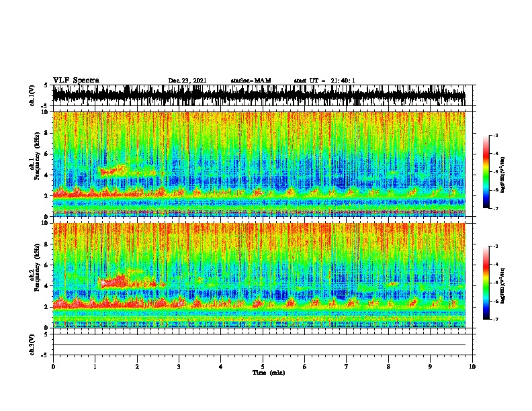Click the x-axis tick label "6"
532x411 pixels.
point(305,367)
